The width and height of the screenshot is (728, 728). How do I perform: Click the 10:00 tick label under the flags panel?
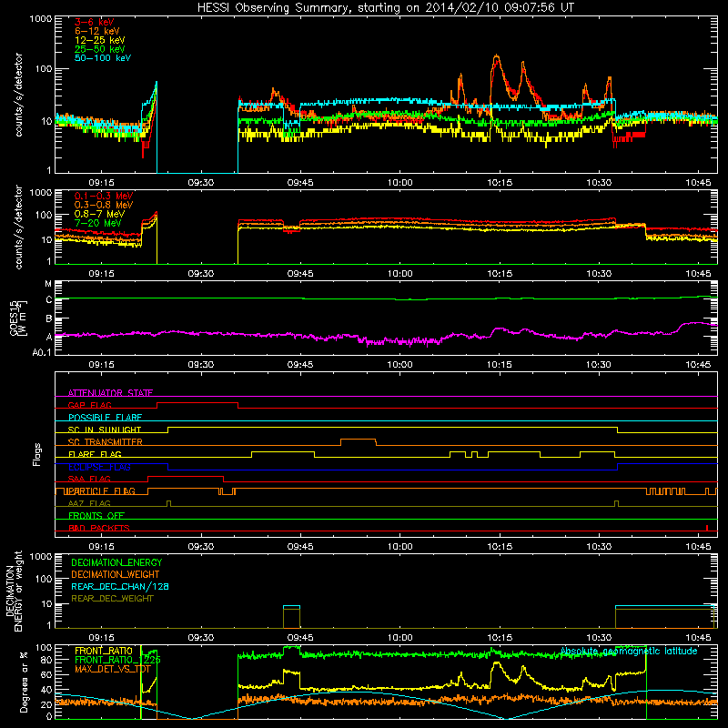point(399,547)
